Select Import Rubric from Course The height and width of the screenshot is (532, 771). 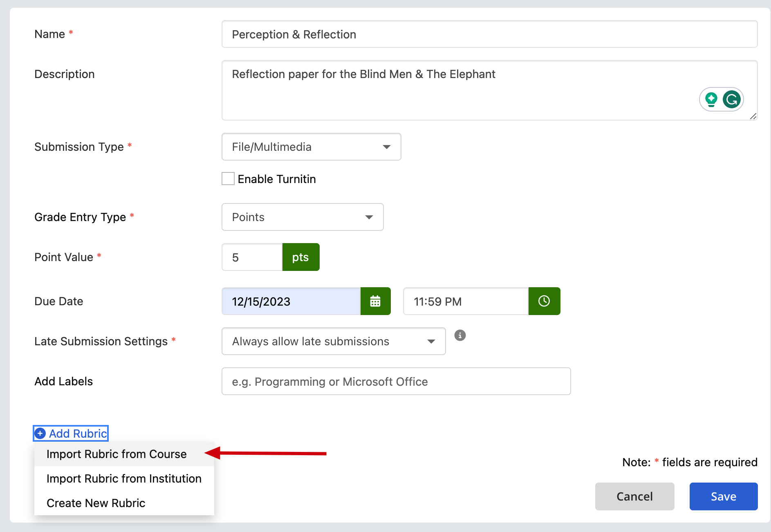[124, 454]
